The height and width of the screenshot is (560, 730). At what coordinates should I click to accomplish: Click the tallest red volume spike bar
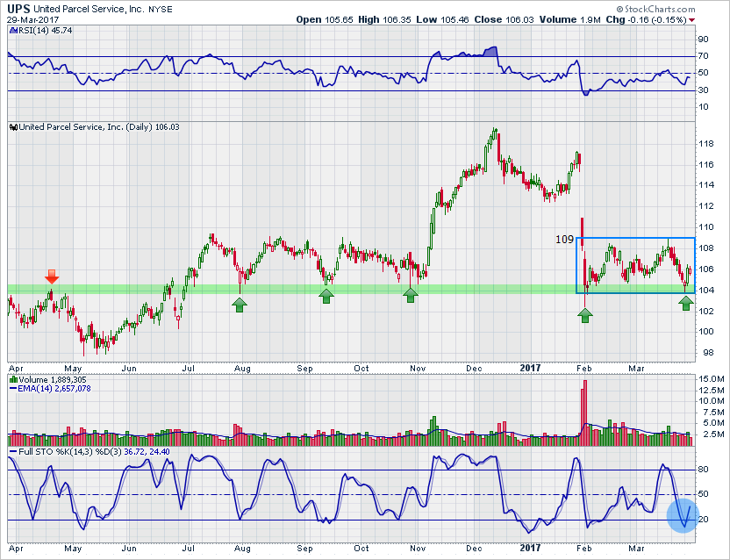tap(584, 413)
